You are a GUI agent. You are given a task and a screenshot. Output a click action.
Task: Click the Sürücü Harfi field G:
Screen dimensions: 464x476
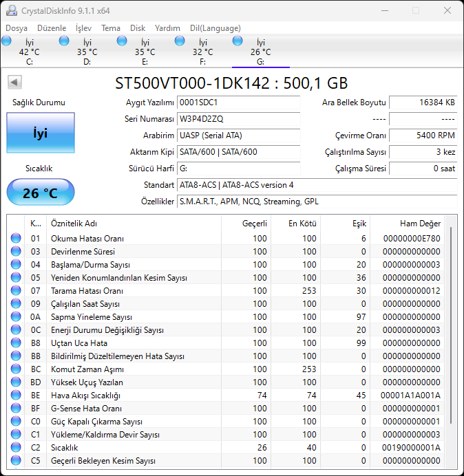point(238,168)
